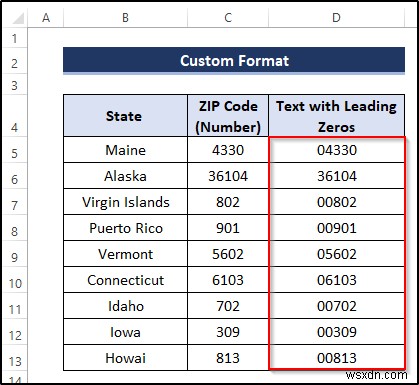Select row 11 header
419x385 pixels.
[15, 306]
